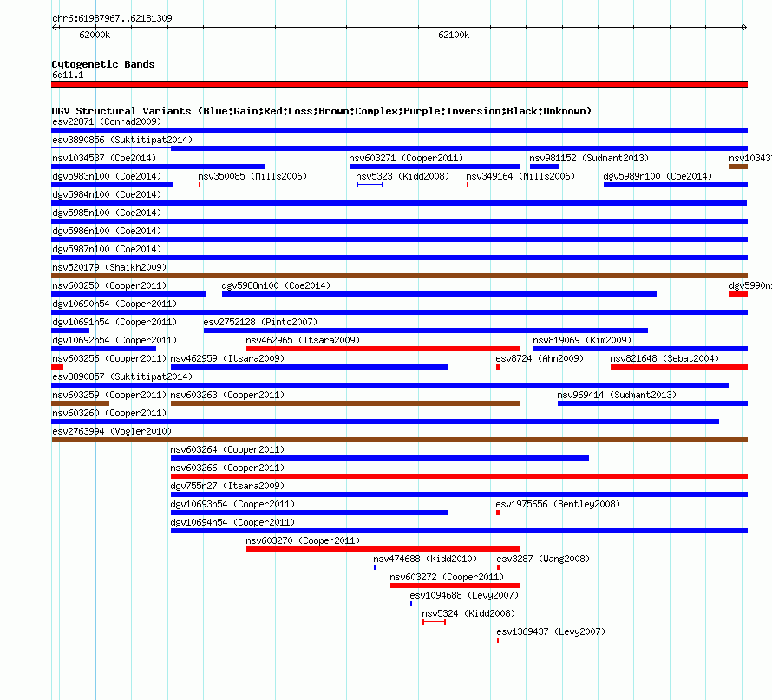Click the nsv603259 (Cooper2011) label

[109, 395]
